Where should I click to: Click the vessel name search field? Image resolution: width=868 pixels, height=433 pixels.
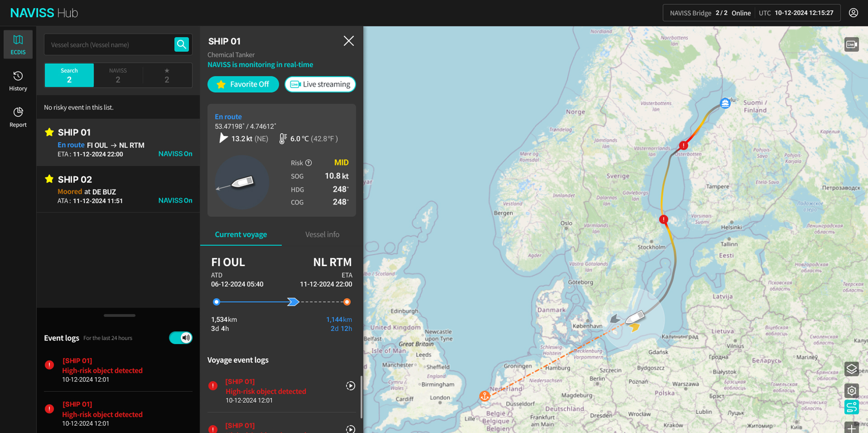tap(108, 45)
